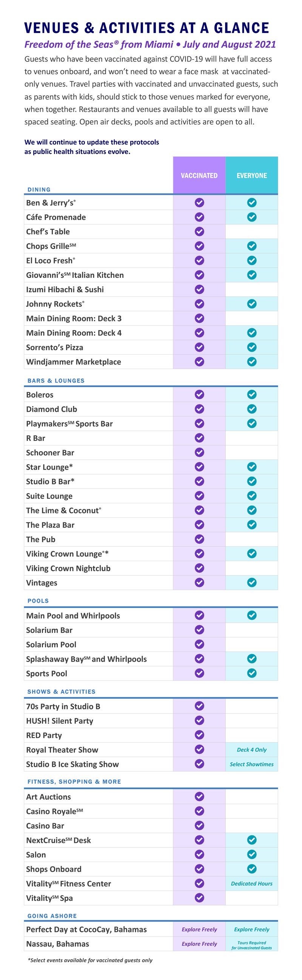Click Dedicated Hours for Vitality Fitness Center
This screenshot has height=980, width=302.
(x=252, y=883)
